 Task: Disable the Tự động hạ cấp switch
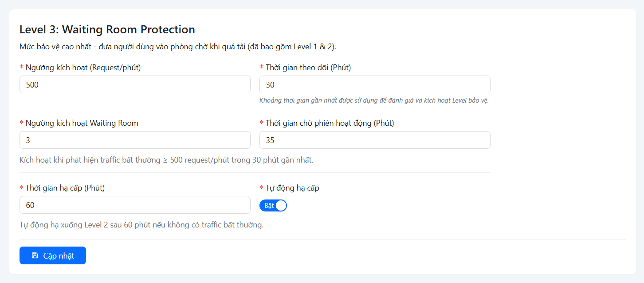[x=273, y=206]
